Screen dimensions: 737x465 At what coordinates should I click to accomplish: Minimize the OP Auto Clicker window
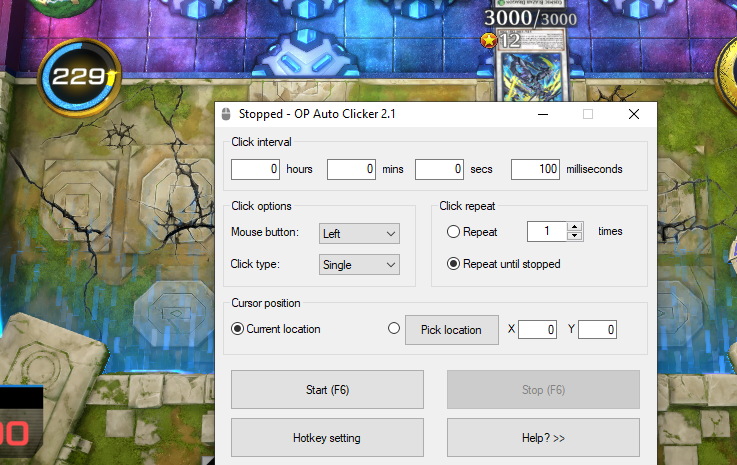pyautogui.click(x=543, y=114)
